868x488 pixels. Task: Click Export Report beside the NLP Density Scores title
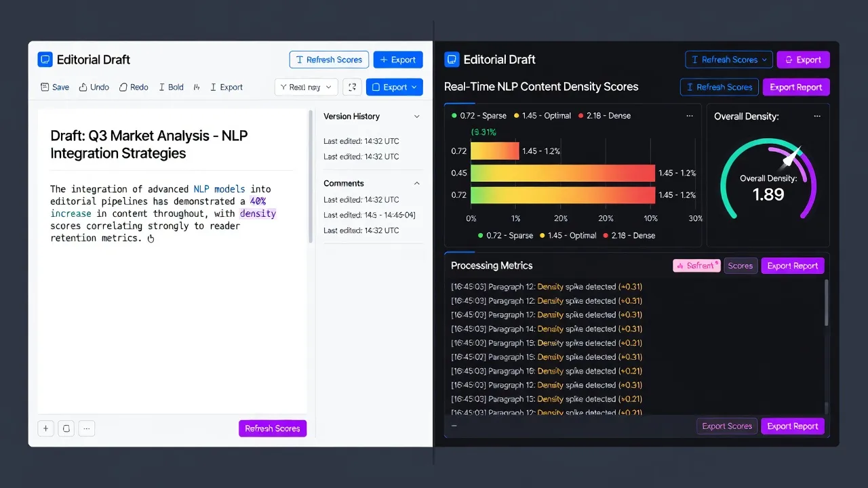point(796,87)
